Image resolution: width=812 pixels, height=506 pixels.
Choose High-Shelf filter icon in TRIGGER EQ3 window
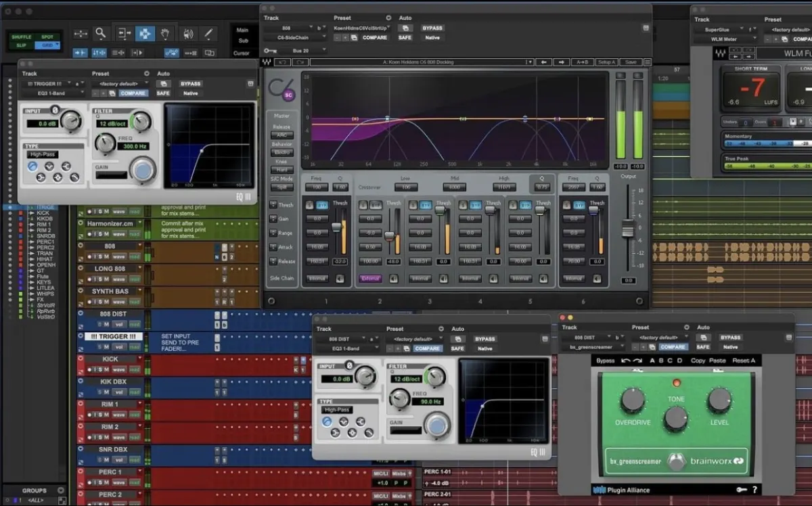(x=66, y=166)
